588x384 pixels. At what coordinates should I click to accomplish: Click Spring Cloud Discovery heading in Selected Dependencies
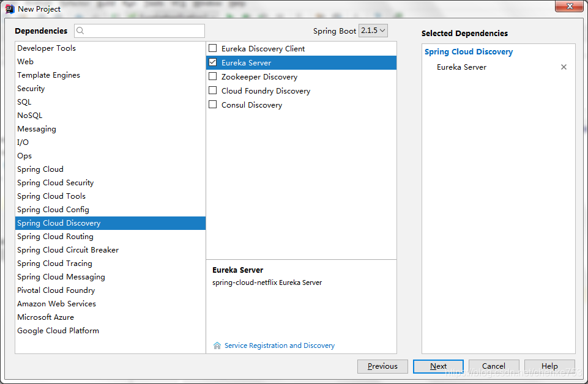(x=468, y=52)
